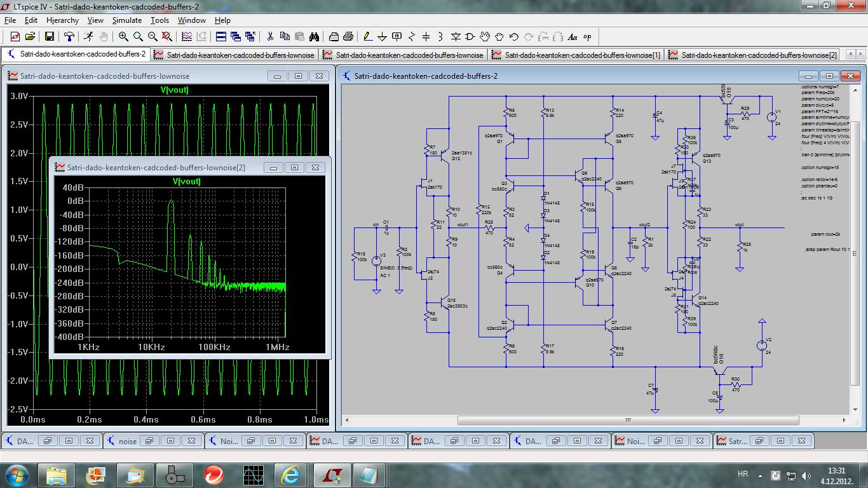The width and height of the screenshot is (868, 488).
Task: Click the Cascade Windows toolbar icon
Action: point(236,36)
